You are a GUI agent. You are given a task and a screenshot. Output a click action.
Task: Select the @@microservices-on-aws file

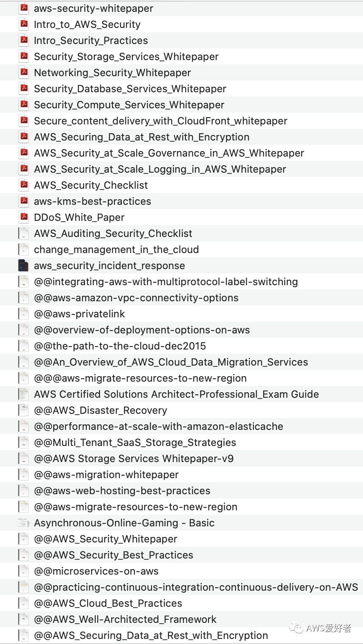96,571
